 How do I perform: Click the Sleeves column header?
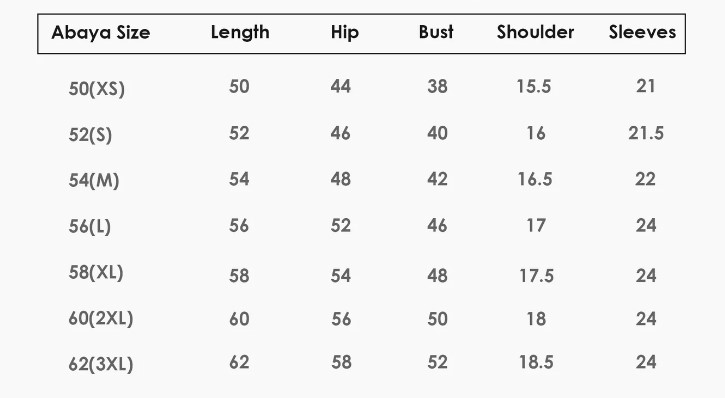point(642,32)
